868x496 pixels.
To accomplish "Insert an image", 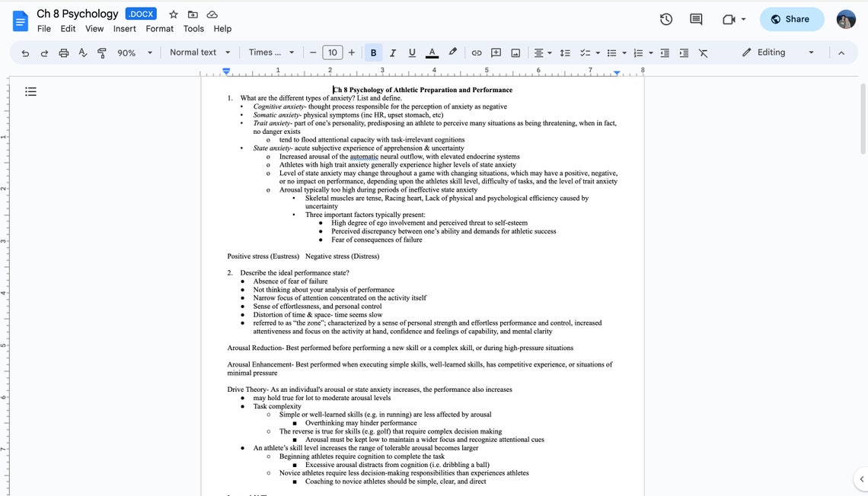I will [515, 52].
